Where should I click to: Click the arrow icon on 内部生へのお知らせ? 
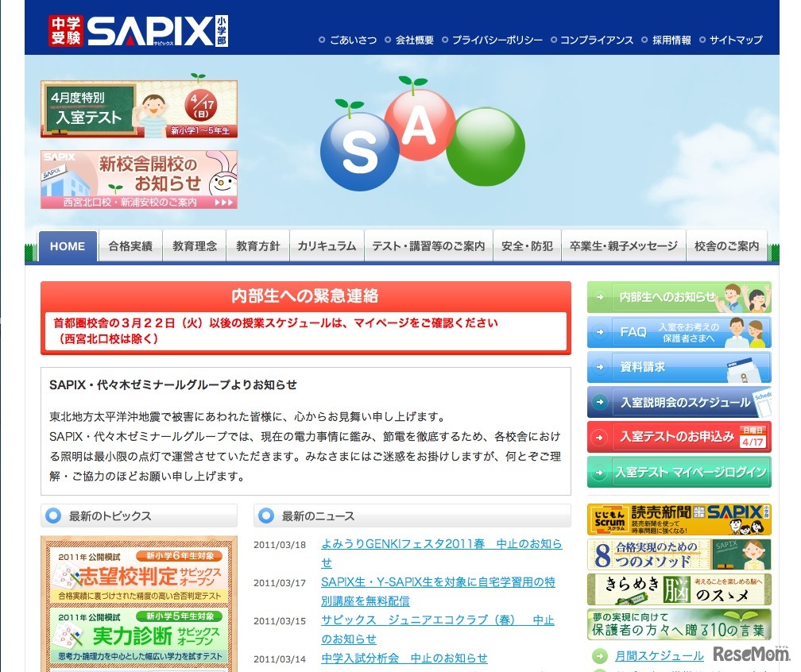click(600, 297)
